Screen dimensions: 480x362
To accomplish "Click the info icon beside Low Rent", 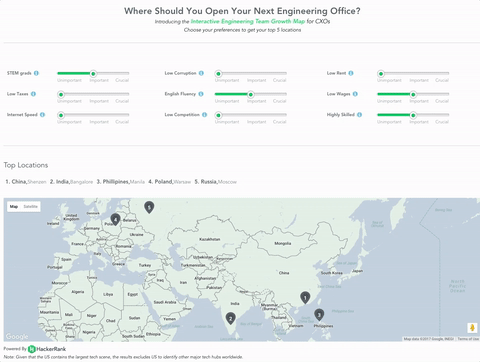I will [351, 73].
